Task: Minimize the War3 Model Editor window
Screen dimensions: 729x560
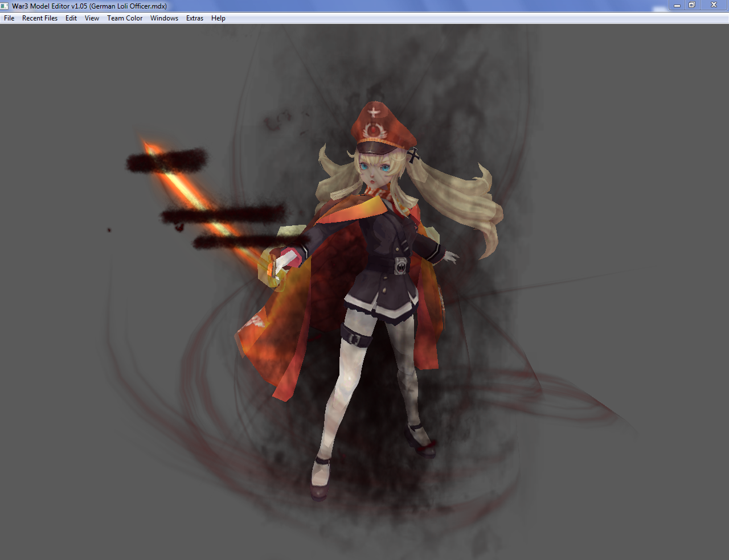Action: (677, 5)
